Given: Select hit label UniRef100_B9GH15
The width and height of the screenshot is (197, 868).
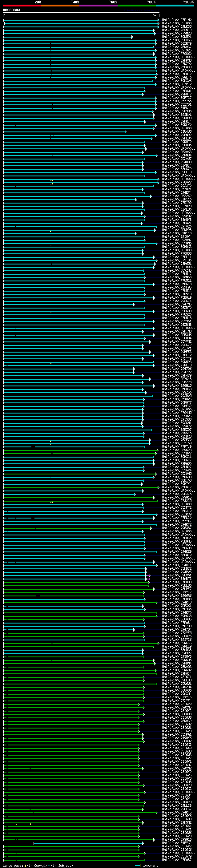Looking at the screenshot, I should coord(177,386).
